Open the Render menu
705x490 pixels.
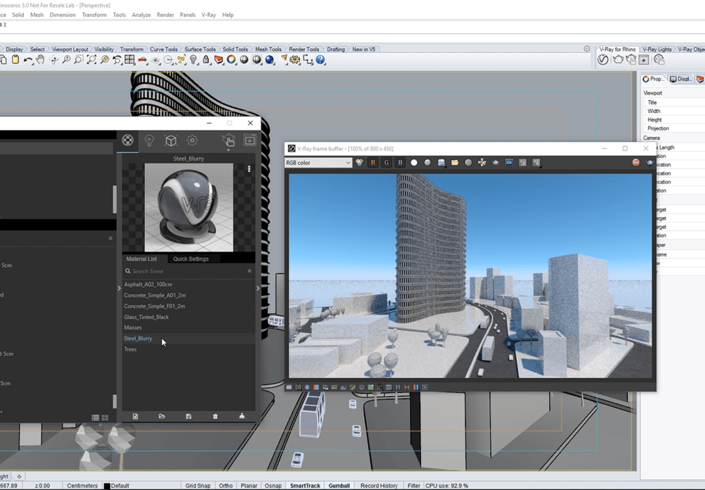[x=165, y=15]
